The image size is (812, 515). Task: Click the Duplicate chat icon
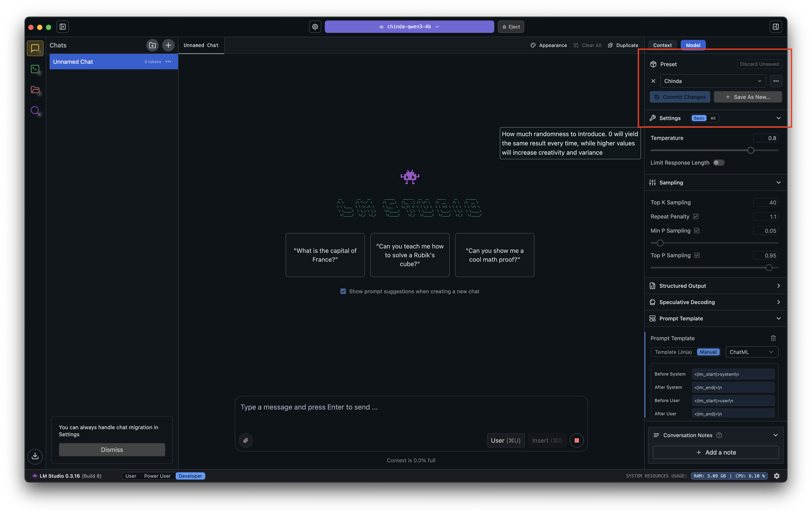click(610, 45)
